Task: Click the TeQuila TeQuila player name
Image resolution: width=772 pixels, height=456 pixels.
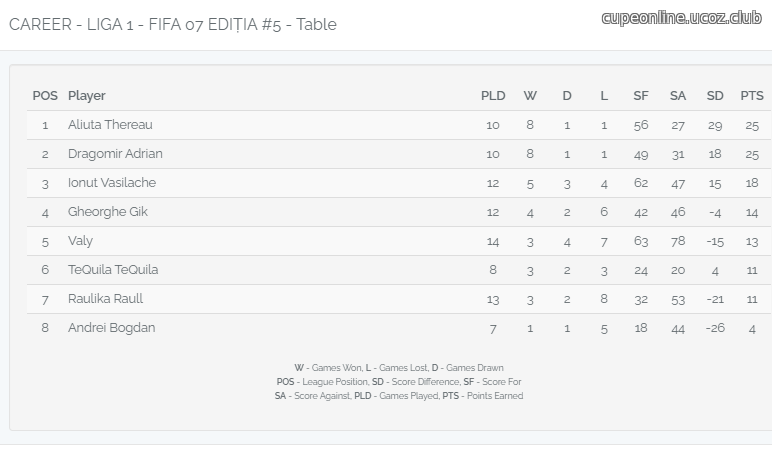Action: click(113, 270)
